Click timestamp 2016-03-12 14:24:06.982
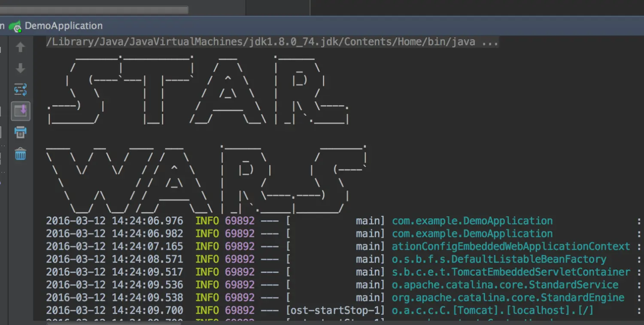This screenshot has height=325, width=644. pyautogui.click(x=115, y=234)
